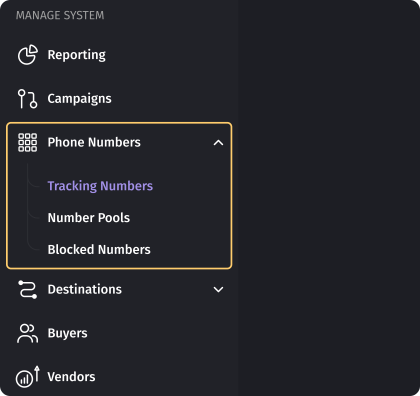This screenshot has height=396, width=420.
Task: Click the Phone Numbers keypad grid icon
Action: click(x=28, y=143)
